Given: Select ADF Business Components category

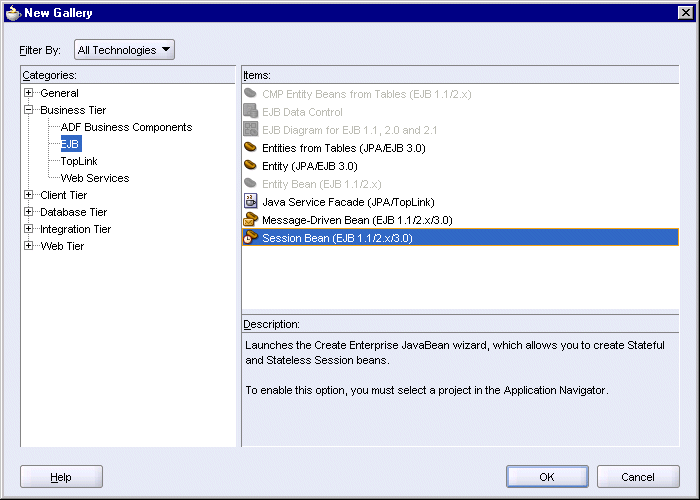Looking at the screenshot, I should pyautogui.click(x=126, y=127).
